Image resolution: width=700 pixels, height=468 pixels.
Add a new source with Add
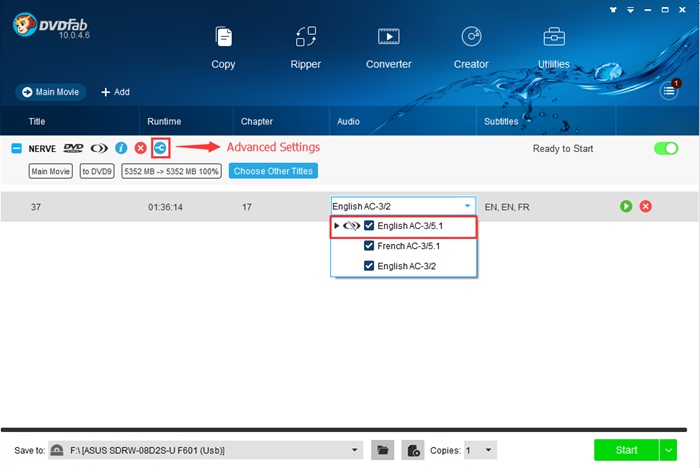[x=115, y=92]
